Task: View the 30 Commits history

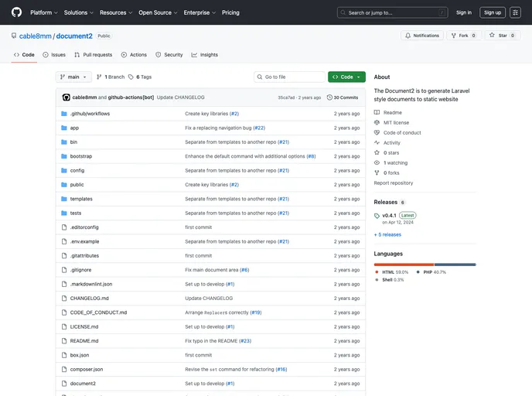Action: pos(343,97)
